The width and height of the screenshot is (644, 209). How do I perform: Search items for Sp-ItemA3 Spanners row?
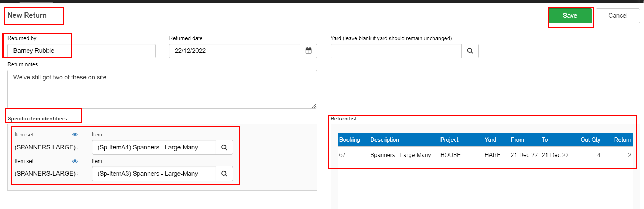[224, 174]
